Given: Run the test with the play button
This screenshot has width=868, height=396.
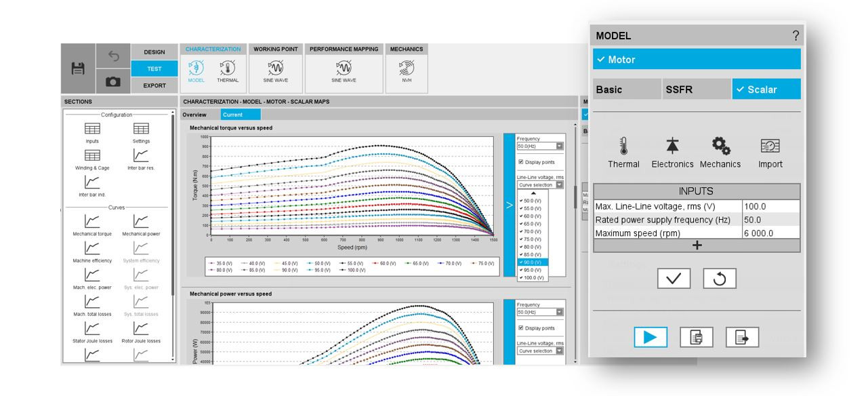Looking at the screenshot, I should click(650, 337).
